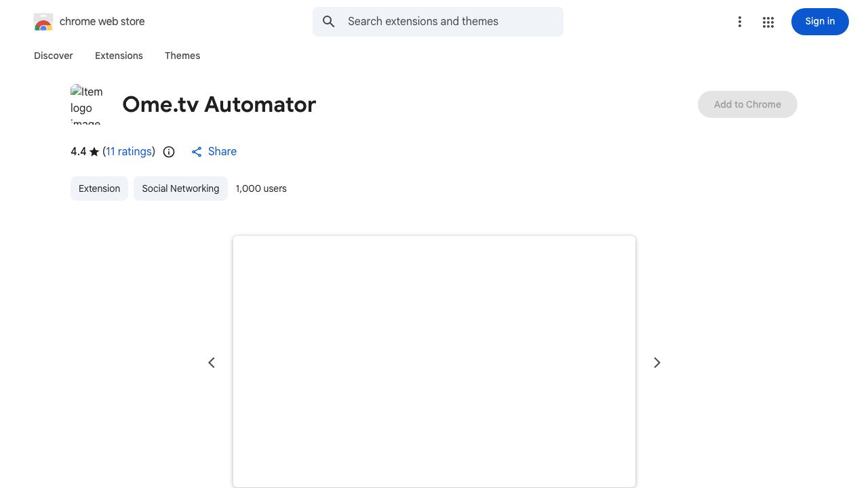The image size is (868, 488).
Task: Open the Extensions tab
Action: pos(119,56)
